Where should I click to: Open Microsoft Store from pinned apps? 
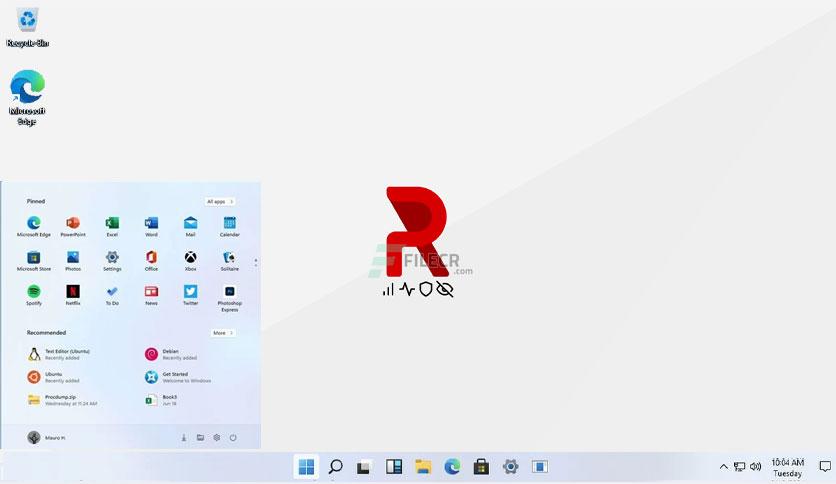tap(34, 261)
